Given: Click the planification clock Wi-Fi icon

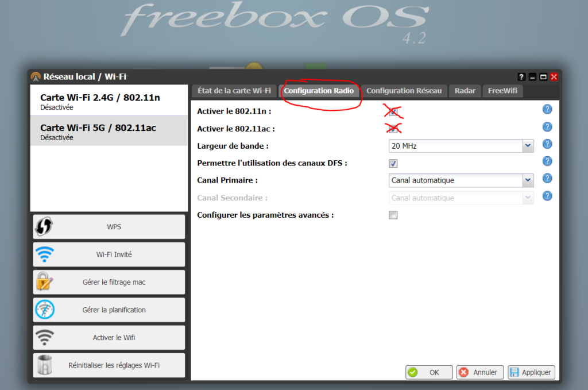Looking at the screenshot, I should (x=45, y=310).
